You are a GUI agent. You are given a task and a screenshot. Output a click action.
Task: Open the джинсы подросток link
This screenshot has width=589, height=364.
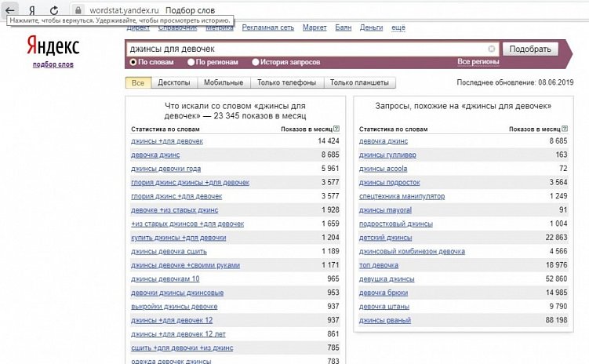coord(390,183)
